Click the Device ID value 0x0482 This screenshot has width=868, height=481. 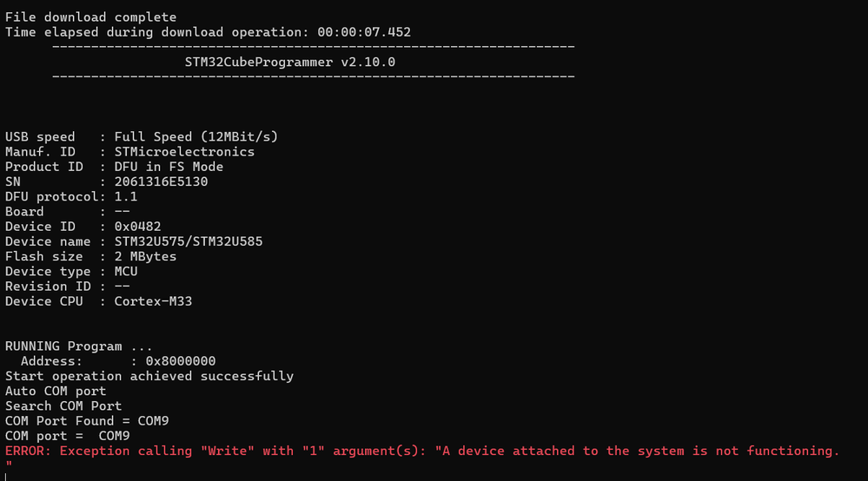pyautogui.click(x=137, y=227)
